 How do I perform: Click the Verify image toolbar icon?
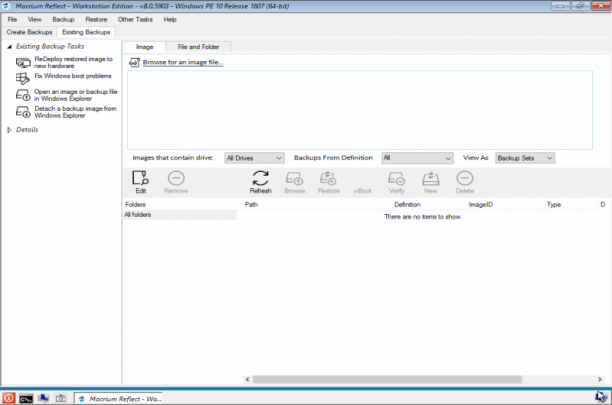point(397,182)
